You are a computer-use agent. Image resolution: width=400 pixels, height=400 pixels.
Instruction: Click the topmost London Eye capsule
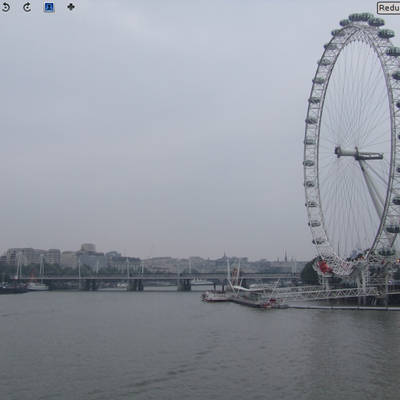pyautogui.click(x=361, y=17)
